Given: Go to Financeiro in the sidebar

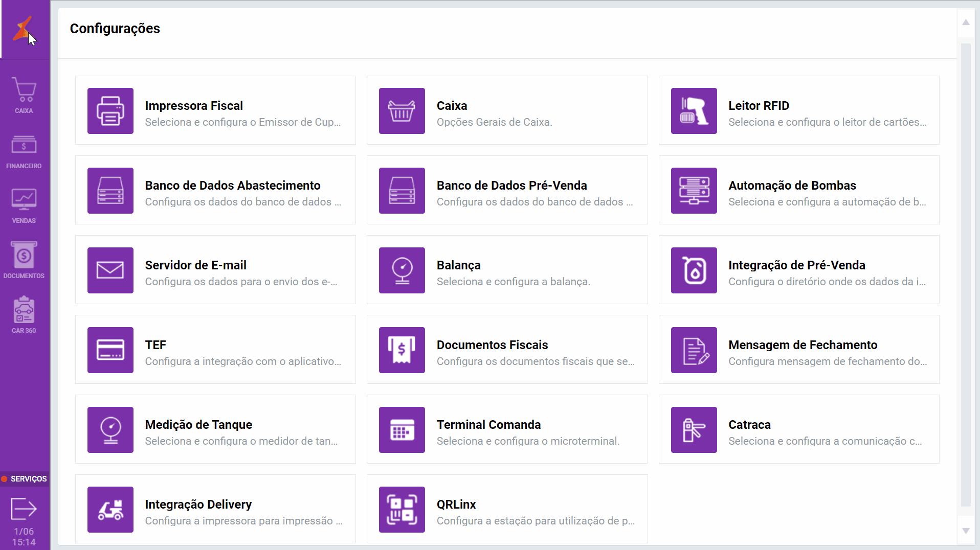Looking at the screenshot, I should (x=24, y=151).
